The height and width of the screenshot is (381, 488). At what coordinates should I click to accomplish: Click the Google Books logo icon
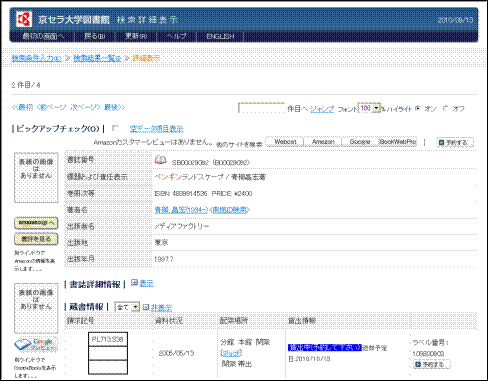36,345
